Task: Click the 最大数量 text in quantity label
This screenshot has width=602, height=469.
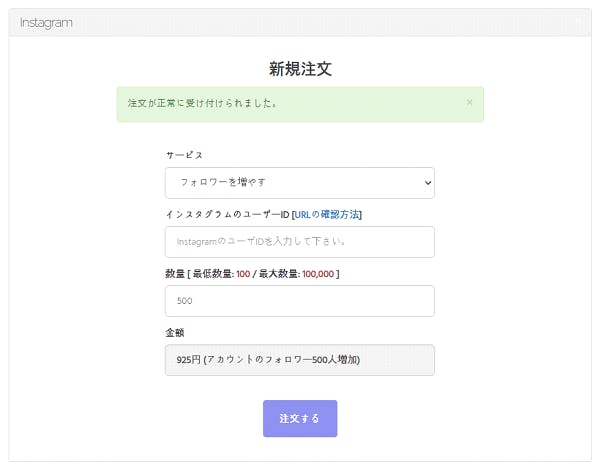Action: (x=277, y=273)
